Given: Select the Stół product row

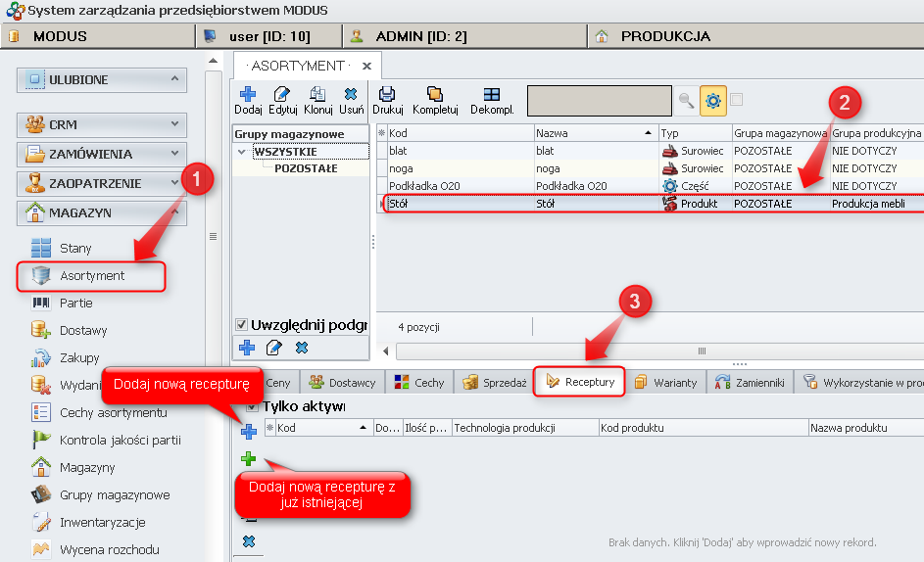Looking at the screenshot, I should [x=650, y=204].
